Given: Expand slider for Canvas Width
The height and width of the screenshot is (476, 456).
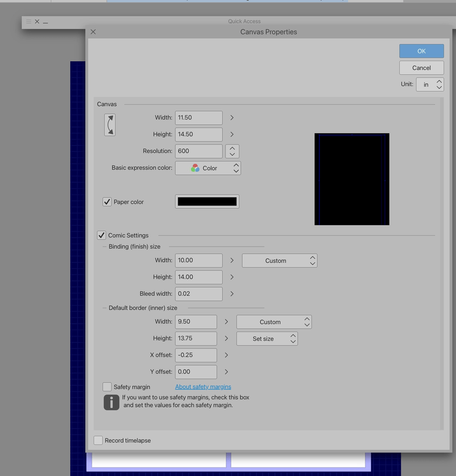Looking at the screenshot, I should (x=232, y=118).
